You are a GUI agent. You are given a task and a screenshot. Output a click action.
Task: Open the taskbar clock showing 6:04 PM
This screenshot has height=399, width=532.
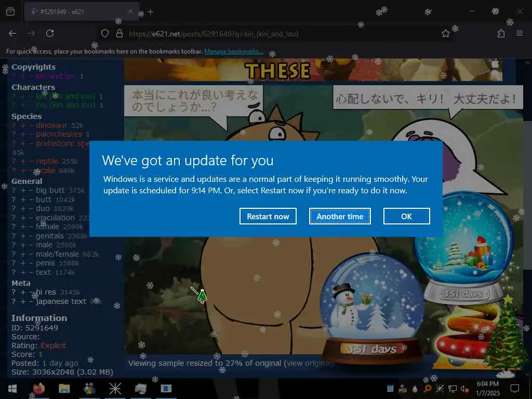click(x=487, y=389)
